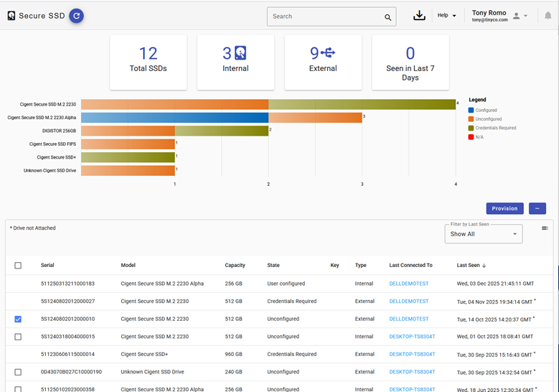Click the Total SSDs summary card
This screenshot has width=559, height=392.
click(149, 62)
